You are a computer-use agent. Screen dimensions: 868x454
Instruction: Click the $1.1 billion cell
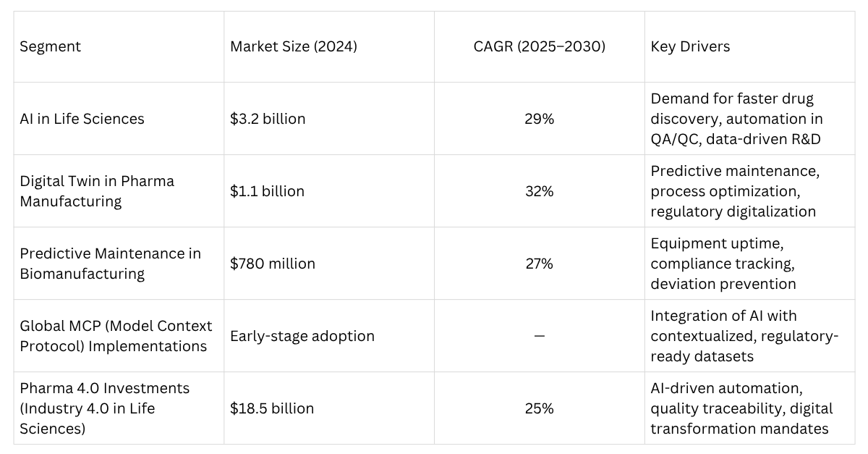(267, 191)
